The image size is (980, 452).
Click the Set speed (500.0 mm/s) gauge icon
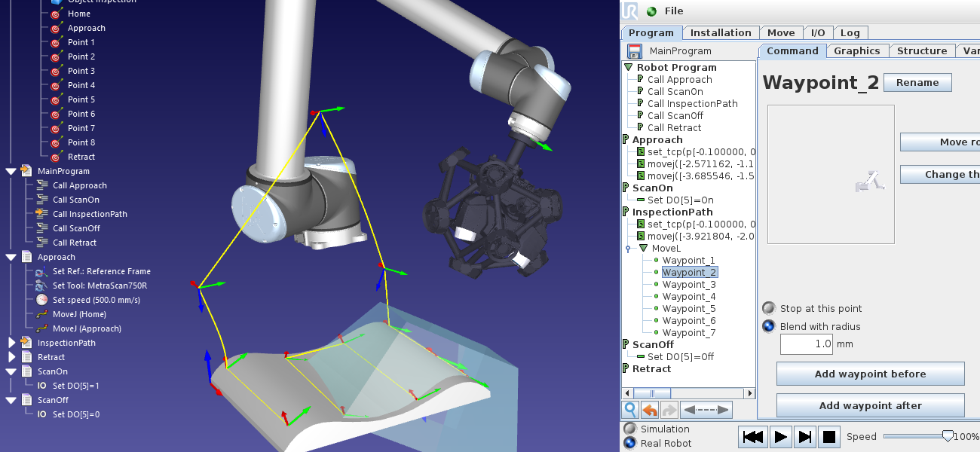tap(41, 300)
